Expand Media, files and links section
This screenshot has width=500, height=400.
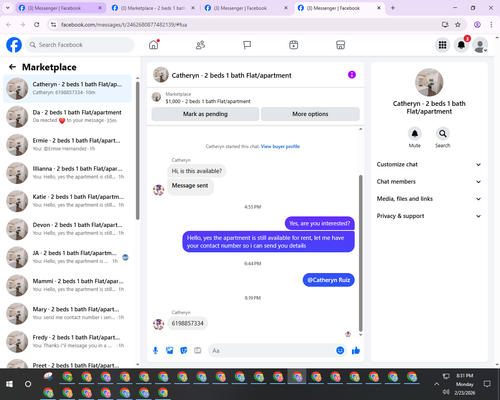coord(429,199)
